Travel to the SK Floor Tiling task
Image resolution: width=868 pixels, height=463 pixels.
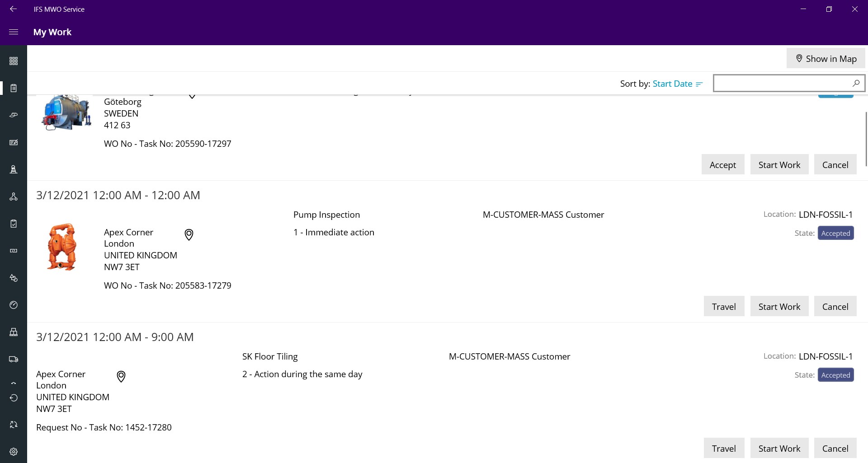pyautogui.click(x=724, y=448)
